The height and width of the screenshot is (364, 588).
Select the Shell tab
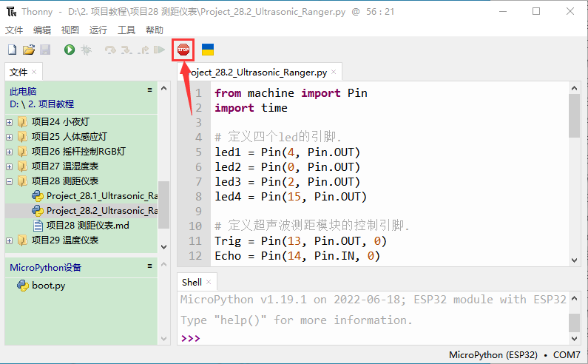click(192, 282)
